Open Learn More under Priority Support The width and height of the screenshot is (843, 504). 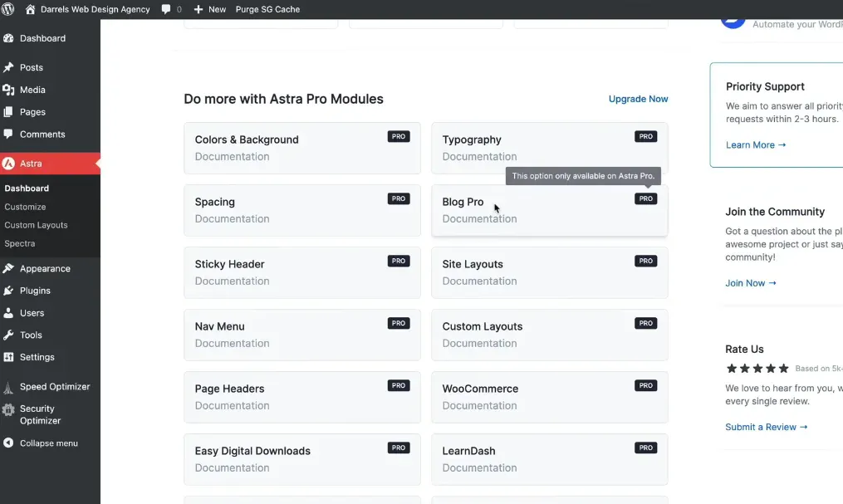[x=755, y=145]
